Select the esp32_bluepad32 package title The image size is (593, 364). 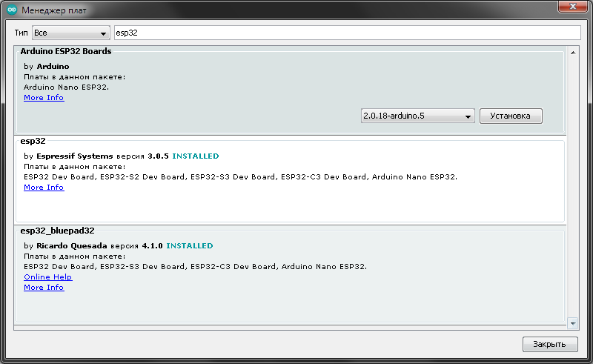[x=58, y=231]
